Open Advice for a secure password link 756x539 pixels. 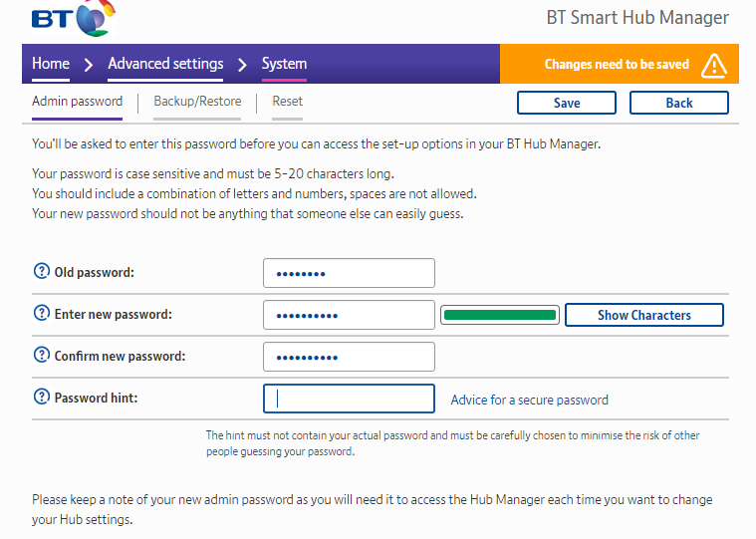529,400
